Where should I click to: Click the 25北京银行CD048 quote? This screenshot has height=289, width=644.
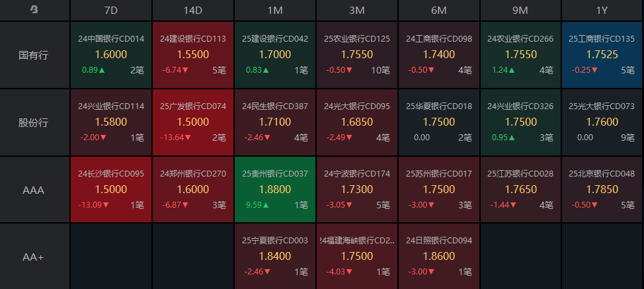(602, 190)
